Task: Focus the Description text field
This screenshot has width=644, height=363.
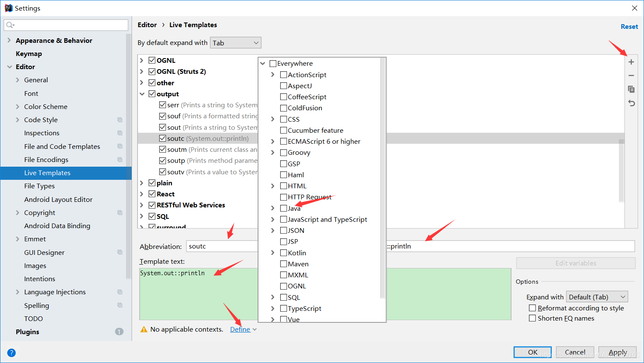Action: coord(511,246)
